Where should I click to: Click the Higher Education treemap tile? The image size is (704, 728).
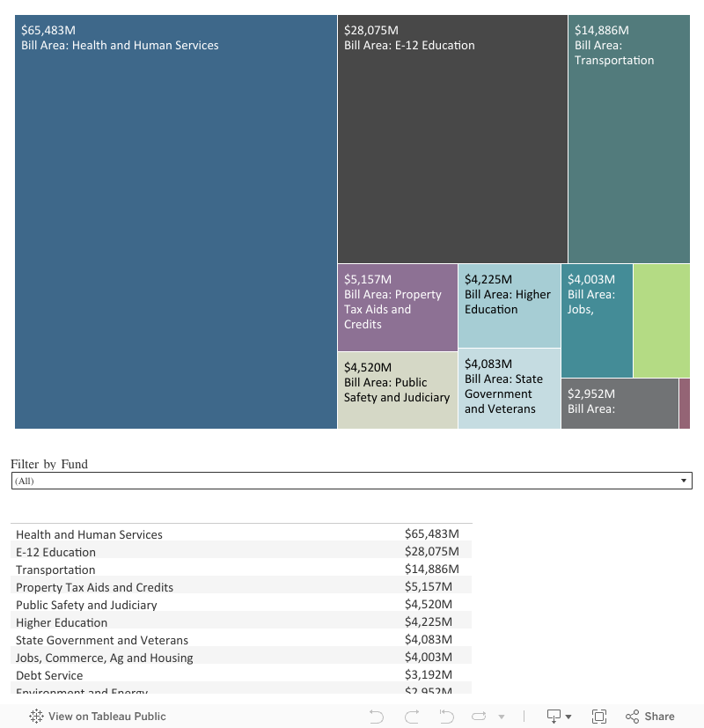tap(509, 305)
